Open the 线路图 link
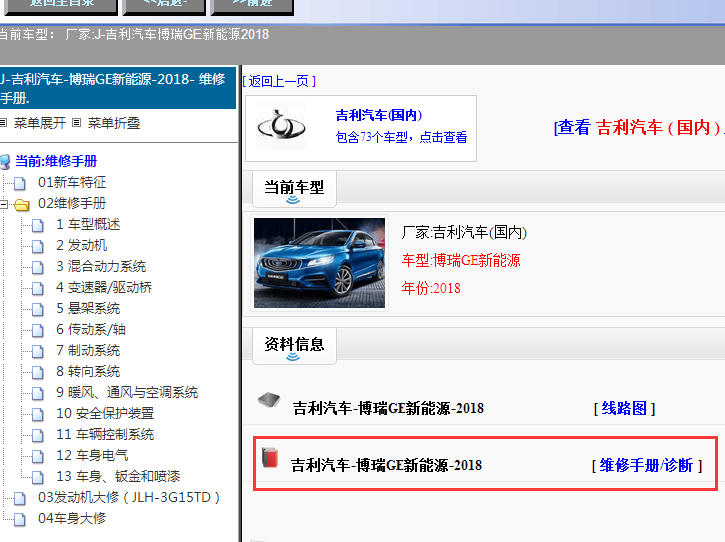Viewport: 725px width, 542px height. tap(624, 408)
